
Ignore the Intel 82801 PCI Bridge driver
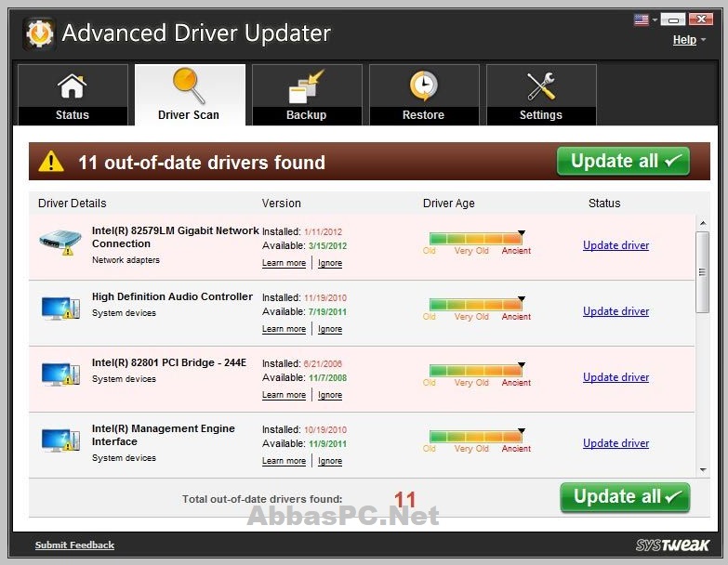(x=330, y=394)
